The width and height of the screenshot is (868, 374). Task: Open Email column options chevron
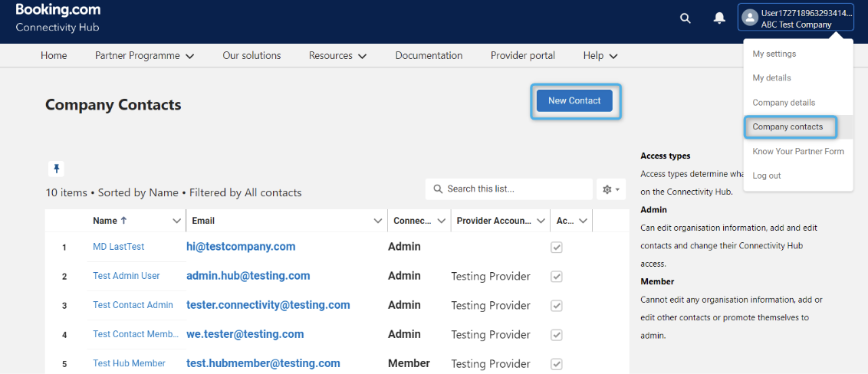click(377, 221)
